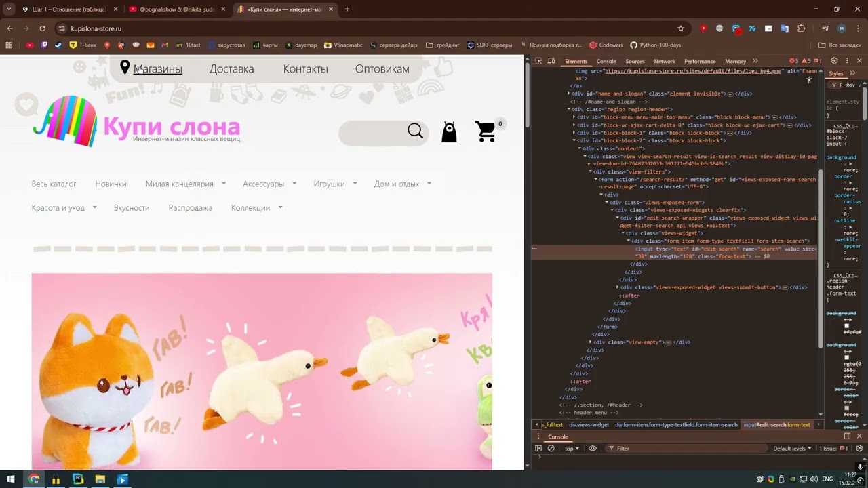Open the console top context dropdown
This screenshot has height=488, width=868.
coord(572,449)
